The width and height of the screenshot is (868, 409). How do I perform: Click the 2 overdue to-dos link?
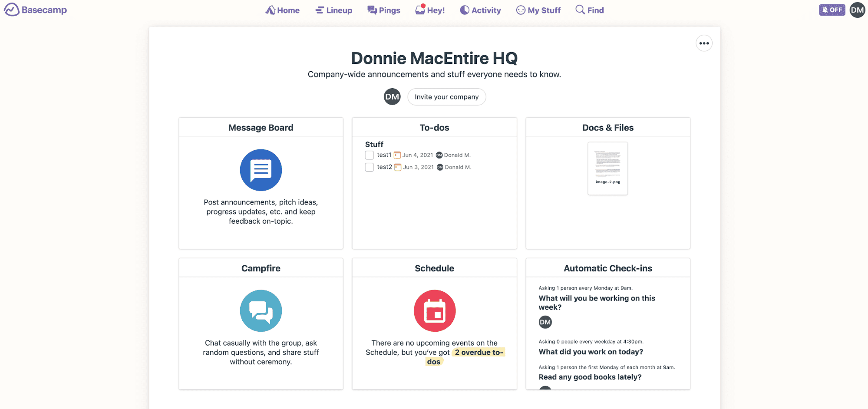pyautogui.click(x=465, y=357)
